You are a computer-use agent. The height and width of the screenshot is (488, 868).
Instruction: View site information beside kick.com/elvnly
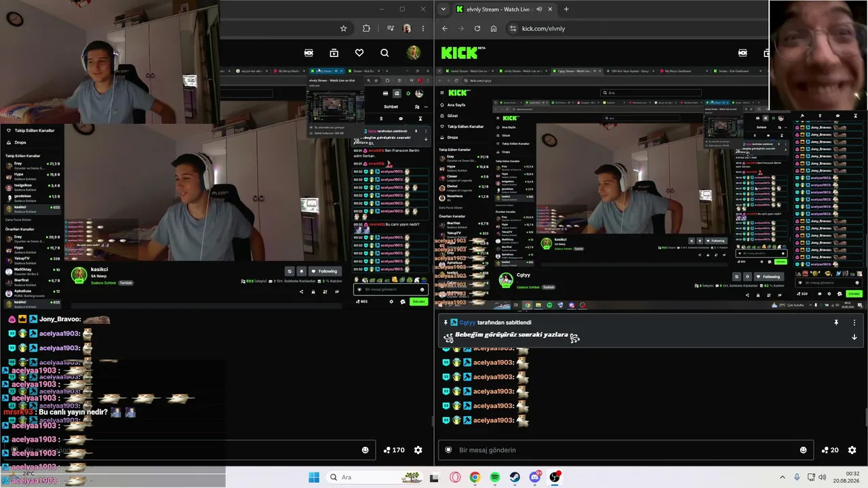click(513, 28)
